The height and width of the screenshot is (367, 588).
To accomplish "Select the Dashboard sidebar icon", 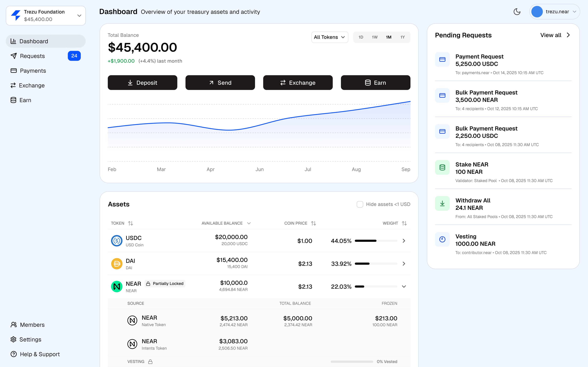I will [14, 41].
